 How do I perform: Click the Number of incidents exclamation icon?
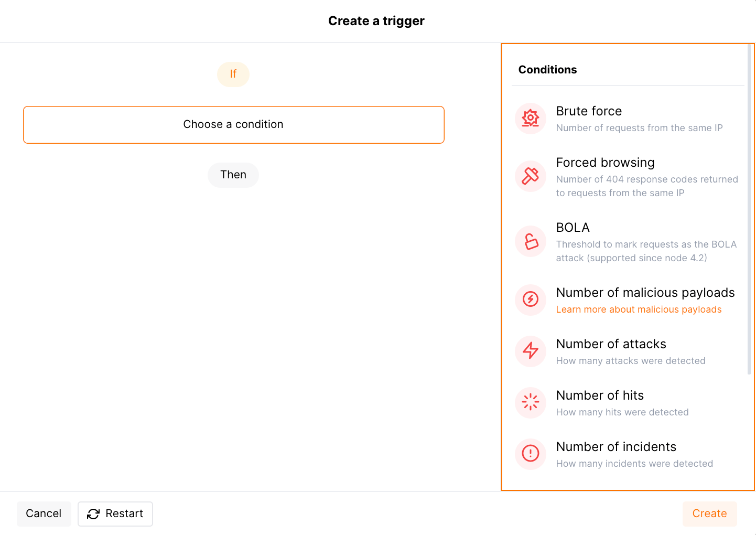531,454
